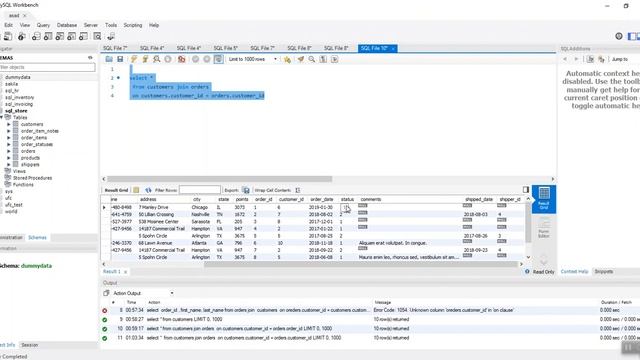Screen dimensions: 640x360
Task: Toggle result grid side panel visibility
Action: coord(526,190)
